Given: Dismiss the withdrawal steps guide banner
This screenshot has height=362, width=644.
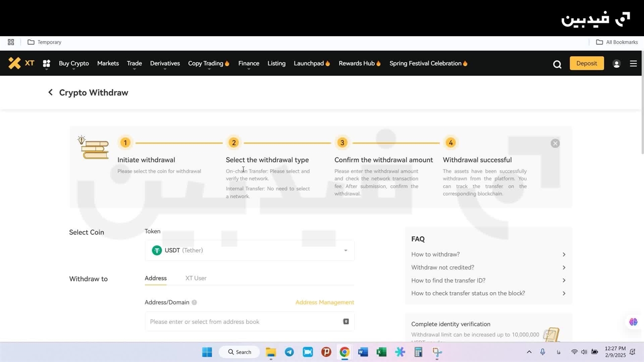Looking at the screenshot, I should click(x=555, y=143).
